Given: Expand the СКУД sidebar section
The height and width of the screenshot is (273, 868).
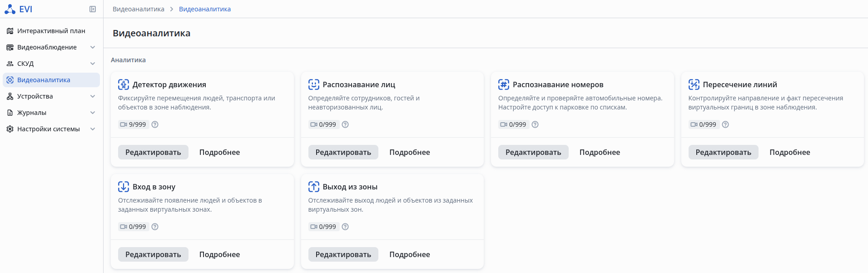Looking at the screenshot, I should [x=93, y=64].
